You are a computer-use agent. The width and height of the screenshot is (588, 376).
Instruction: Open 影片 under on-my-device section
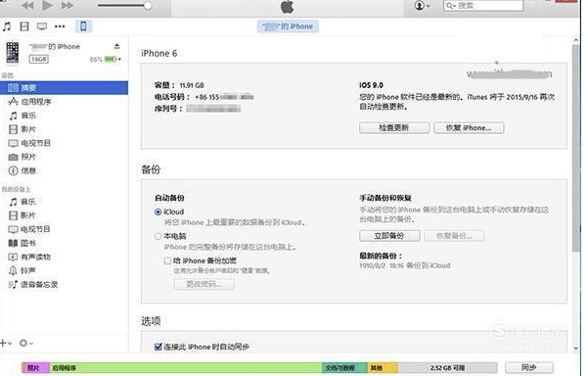23,215
